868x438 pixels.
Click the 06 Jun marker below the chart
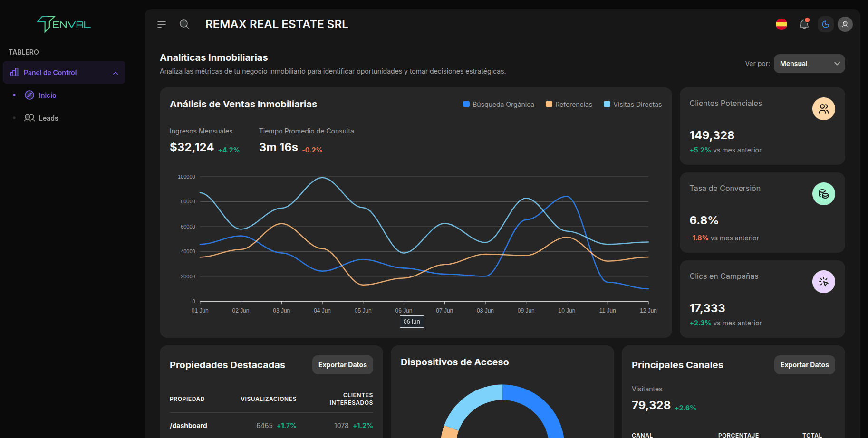click(411, 322)
